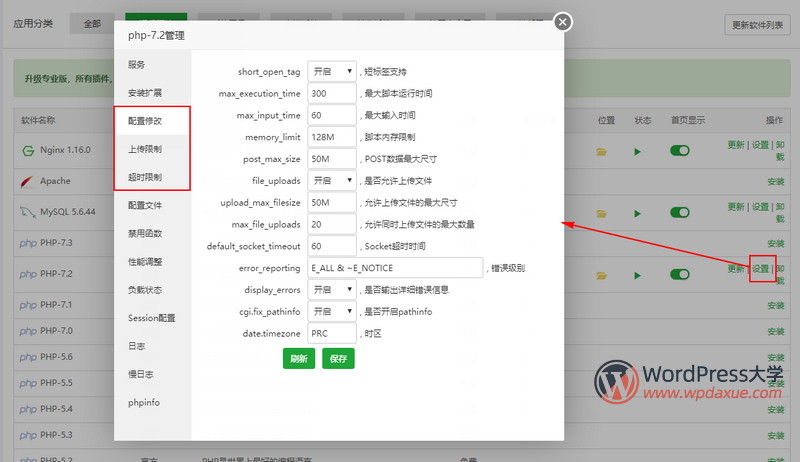Select the 日志 tab

pos(152,346)
